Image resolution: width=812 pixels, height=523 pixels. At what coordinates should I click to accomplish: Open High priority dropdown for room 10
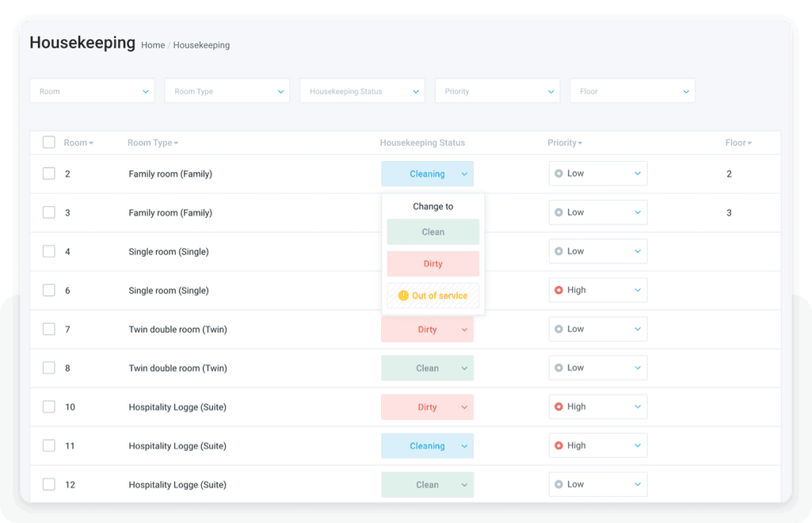click(598, 407)
